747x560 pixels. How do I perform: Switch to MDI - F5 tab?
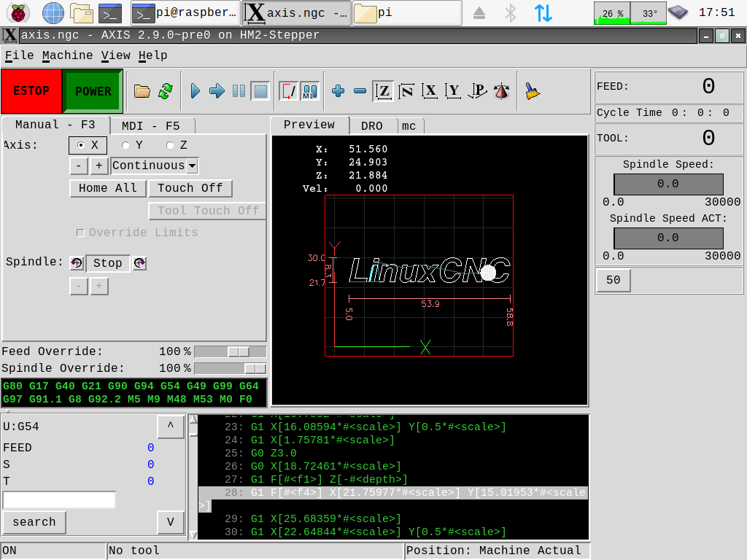151,126
